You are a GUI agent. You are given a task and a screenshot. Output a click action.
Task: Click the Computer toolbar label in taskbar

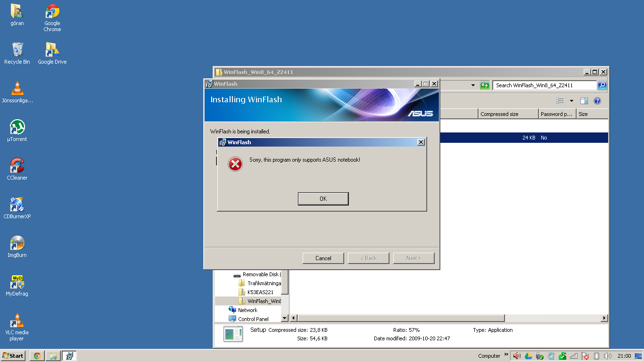tap(489, 356)
